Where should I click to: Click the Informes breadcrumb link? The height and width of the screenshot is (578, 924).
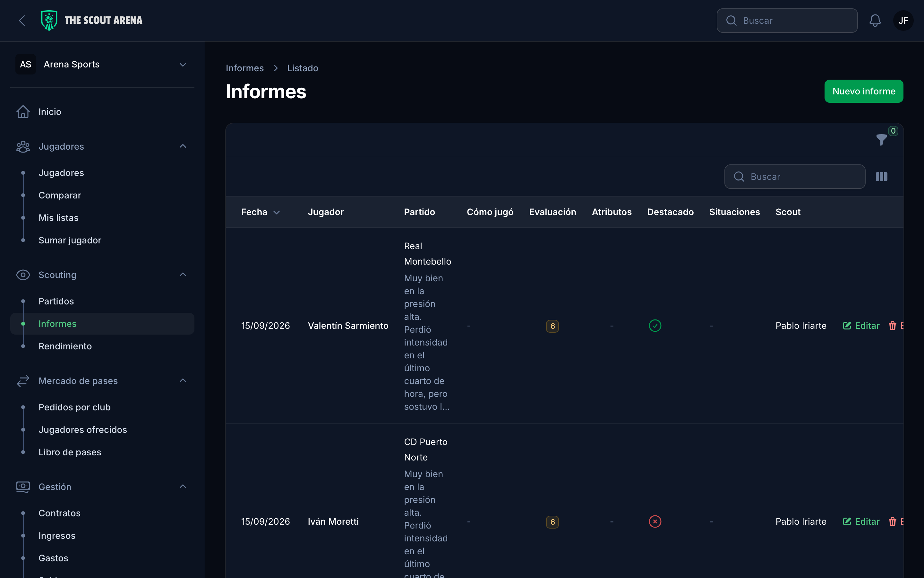tap(245, 68)
